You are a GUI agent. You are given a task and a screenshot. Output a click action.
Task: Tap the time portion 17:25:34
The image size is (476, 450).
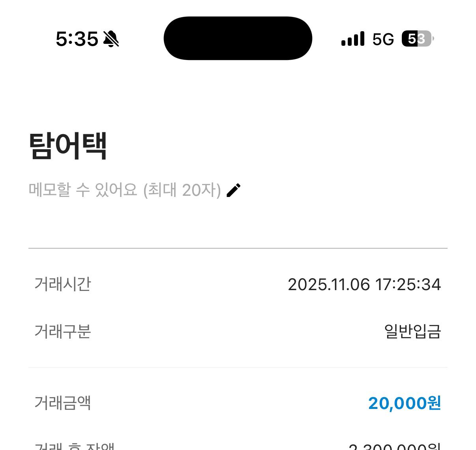pos(408,285)
